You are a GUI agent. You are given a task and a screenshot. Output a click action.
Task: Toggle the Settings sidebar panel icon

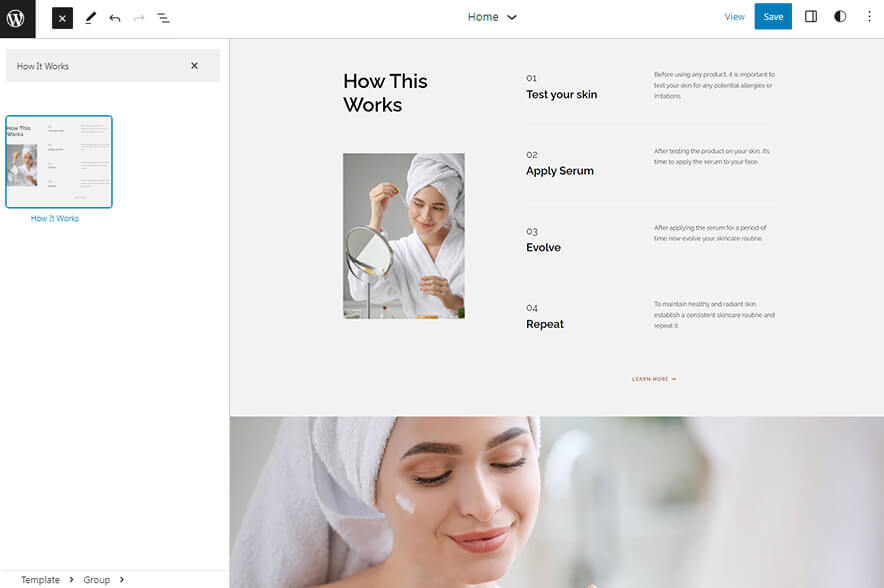click(x=811, y=17)
